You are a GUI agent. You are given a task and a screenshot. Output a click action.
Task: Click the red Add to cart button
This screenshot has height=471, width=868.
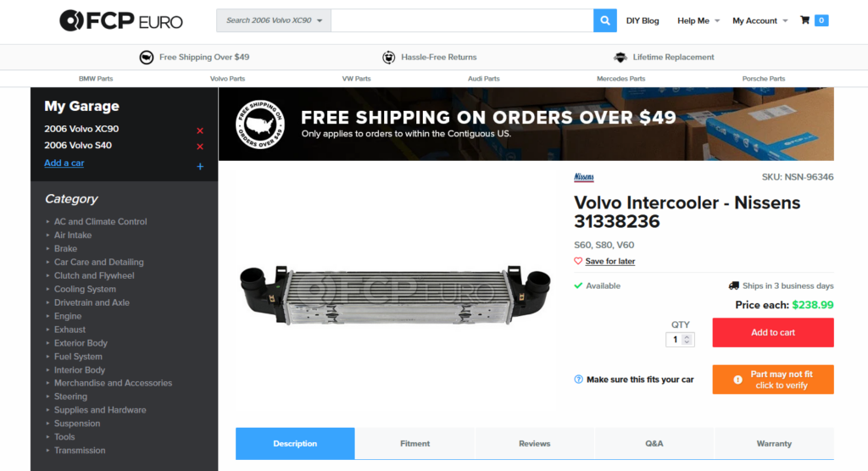coord(773,332)
